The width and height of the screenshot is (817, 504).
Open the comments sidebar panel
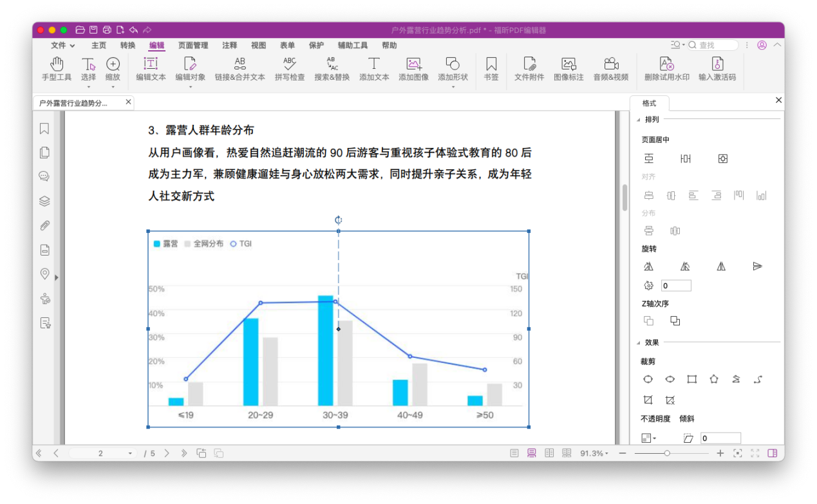[x=44, y=176]
